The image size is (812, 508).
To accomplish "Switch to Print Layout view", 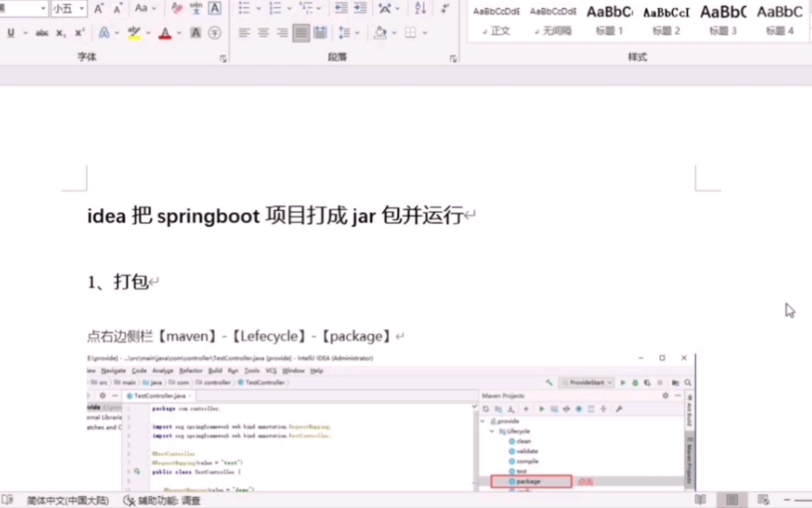I will coord(732,499).
